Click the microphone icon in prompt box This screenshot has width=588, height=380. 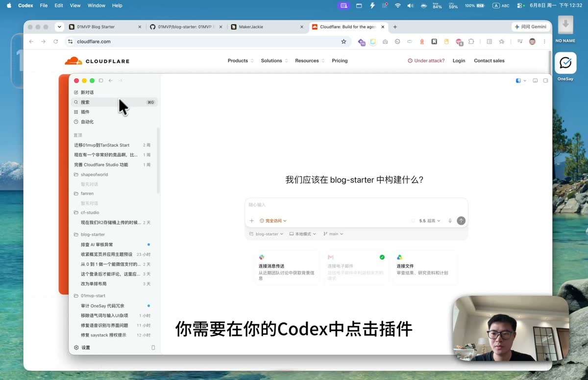click(x=450, y=221)
